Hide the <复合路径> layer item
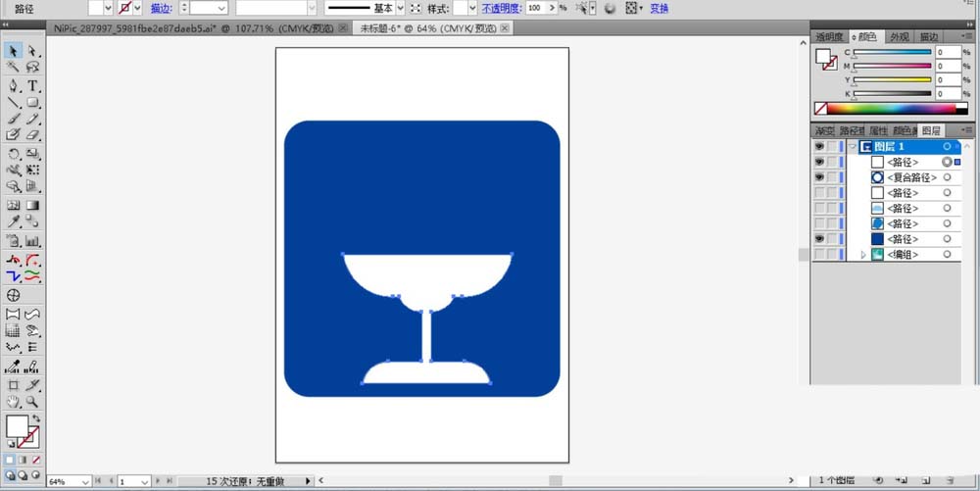 [819, 177]
